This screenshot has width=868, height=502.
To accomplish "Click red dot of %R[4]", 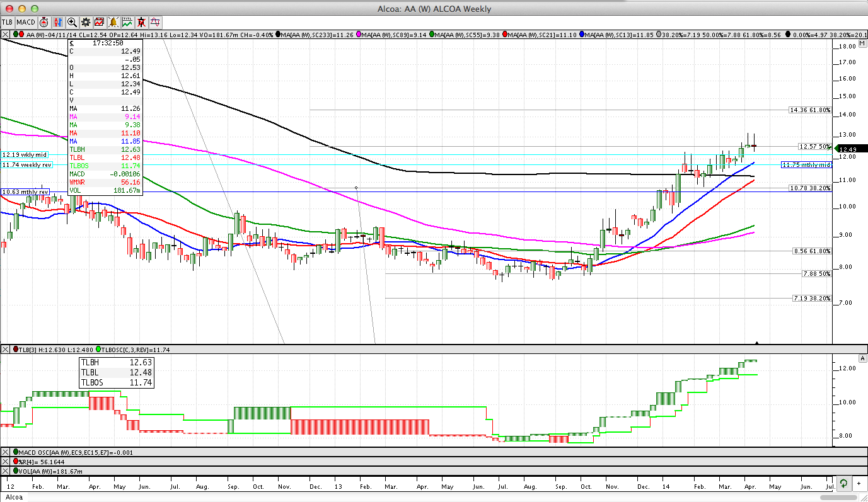I will [16, 462].
